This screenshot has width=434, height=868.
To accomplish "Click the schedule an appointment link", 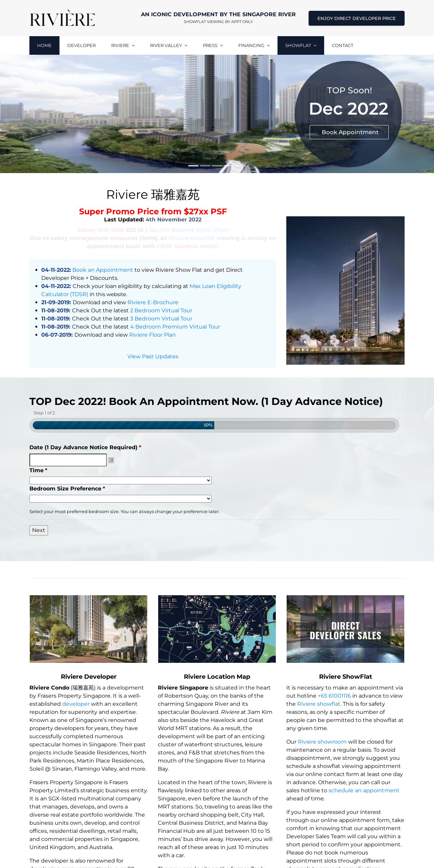I will tap(364, 790).
